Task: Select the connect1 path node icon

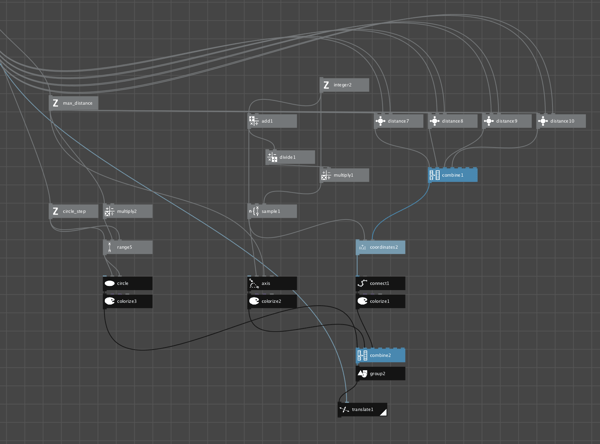Action: click(x=362, y=284)
